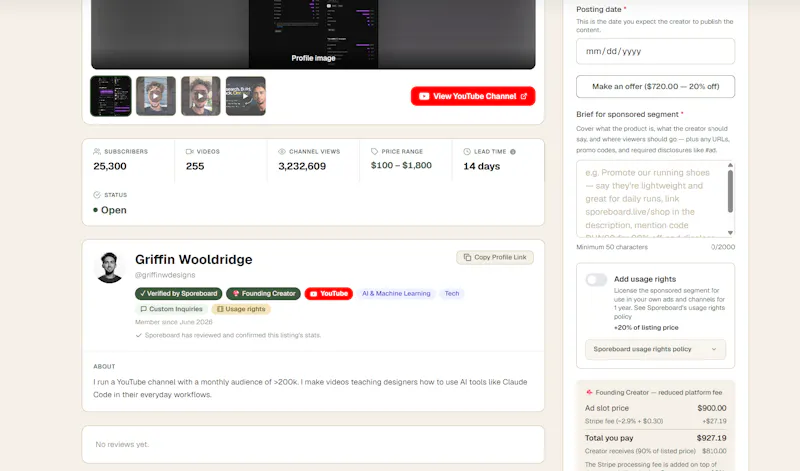This screenshot has height=471, width=800.
Task: Click the Custom Inquiries chip
Action: click(x=171, y=309)
